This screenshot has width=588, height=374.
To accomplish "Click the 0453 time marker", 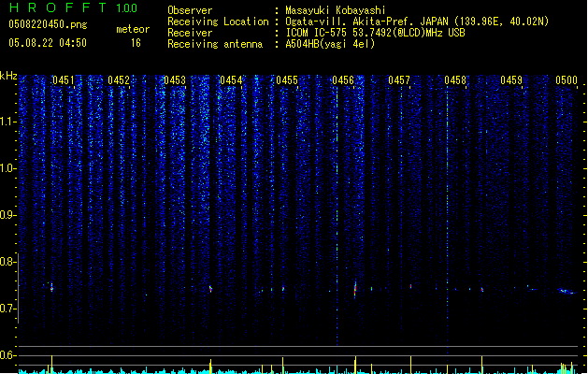I will coord(175,80).
